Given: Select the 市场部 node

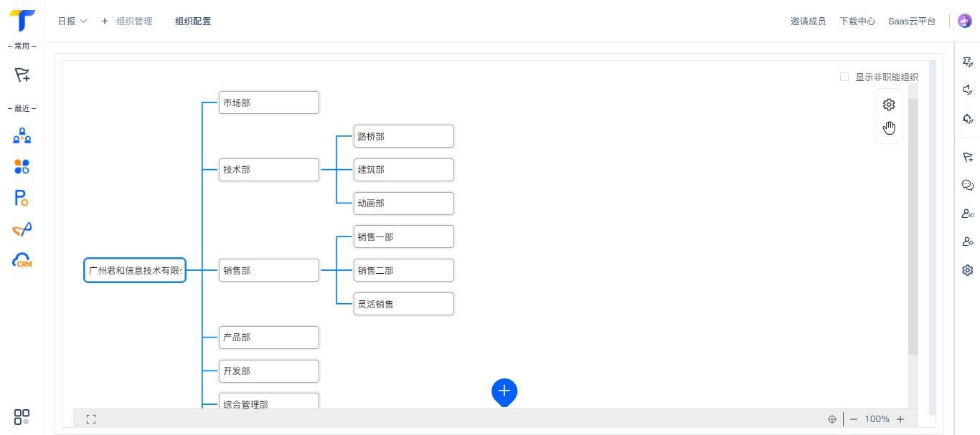Looking at the screenshot, I should (x=269, y=102).
